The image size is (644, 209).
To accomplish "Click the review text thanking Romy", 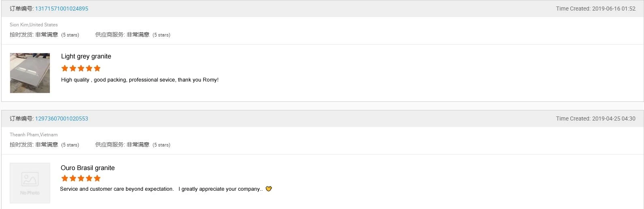I will coord(140,80).
